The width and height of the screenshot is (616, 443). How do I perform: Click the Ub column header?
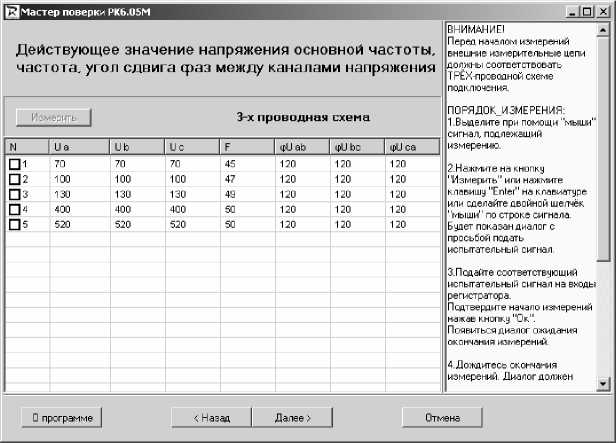(137, 147)
